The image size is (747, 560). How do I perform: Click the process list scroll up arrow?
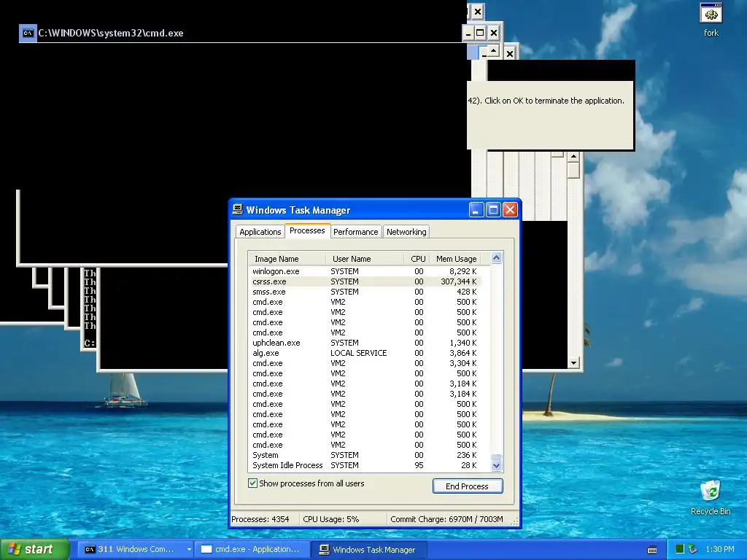tap(496, 258)
